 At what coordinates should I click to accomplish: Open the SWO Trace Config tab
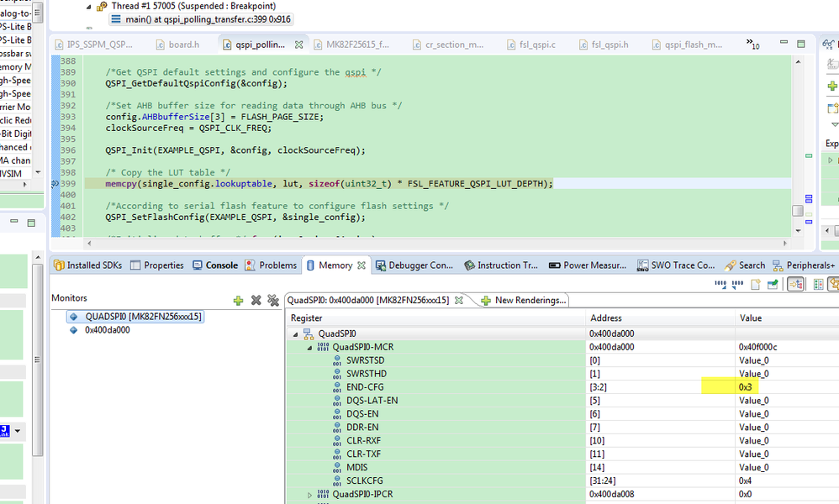pos(676,265)
